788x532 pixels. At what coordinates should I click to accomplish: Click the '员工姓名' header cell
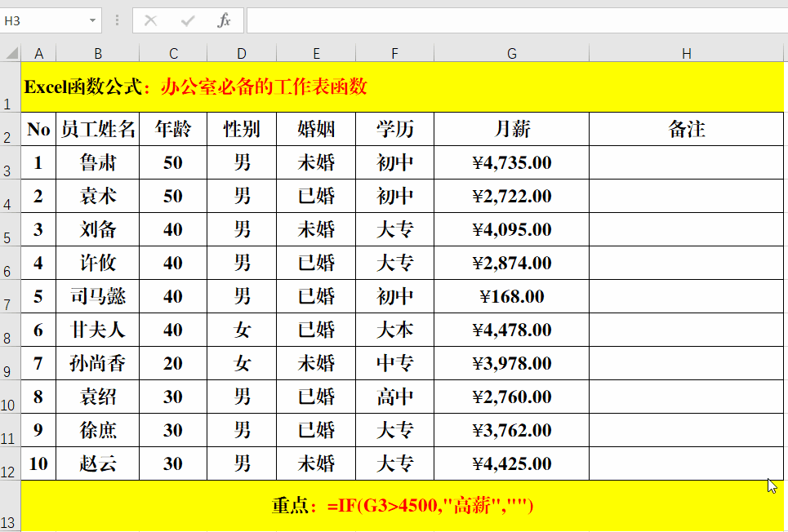click(x=97, y=129)
